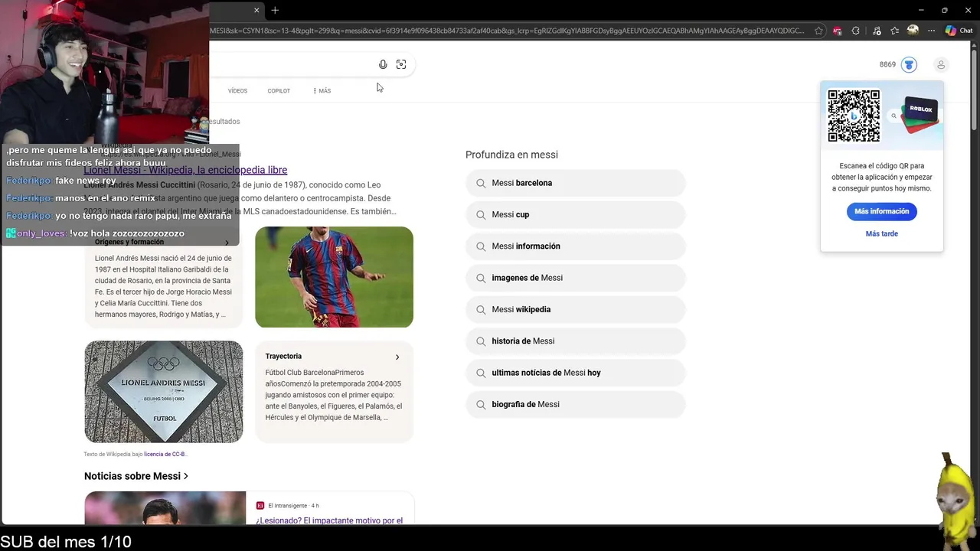Search suggestion Messi cup
Viewport: 980px width, 551px height.
pos(576,214)
